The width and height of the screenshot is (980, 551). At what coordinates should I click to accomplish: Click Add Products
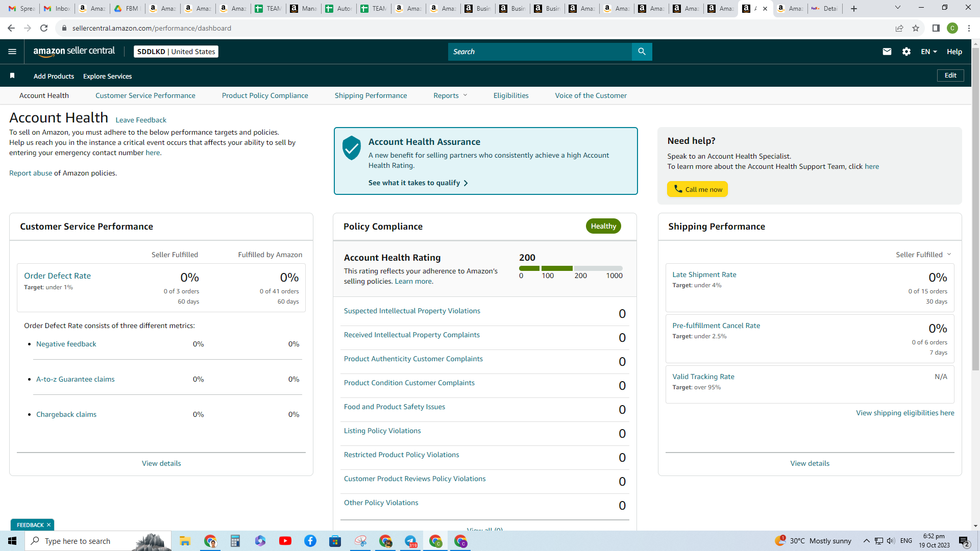(x=54, y=76)
